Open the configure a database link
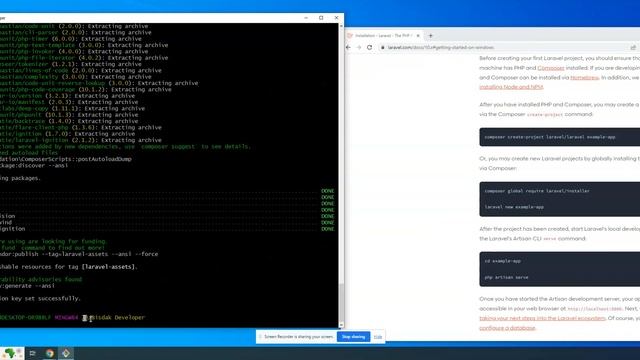Image resolution: width=640 pixels, height=360 pixels. click(x=507, y=328)
